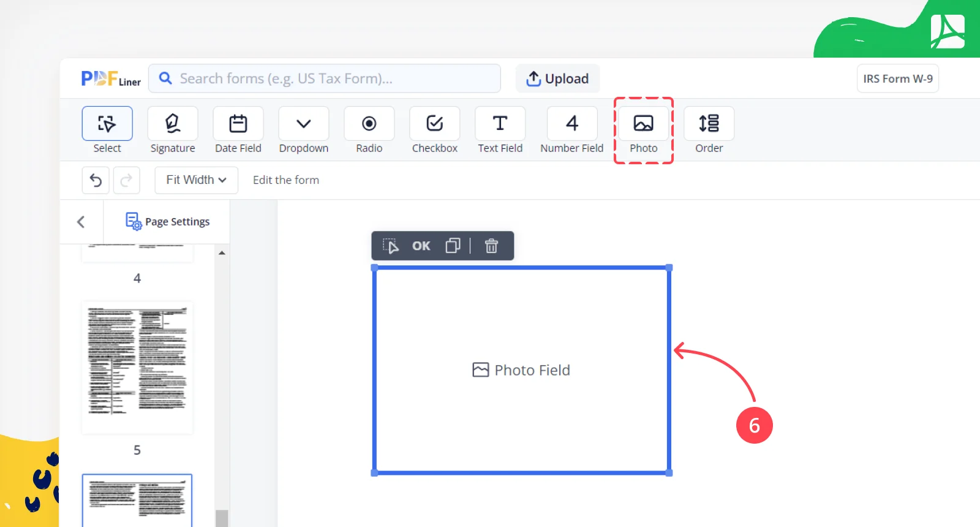Collapse the page thumbnails sidebar
This screenshot has width=980, height=527.
click(81, 222)
